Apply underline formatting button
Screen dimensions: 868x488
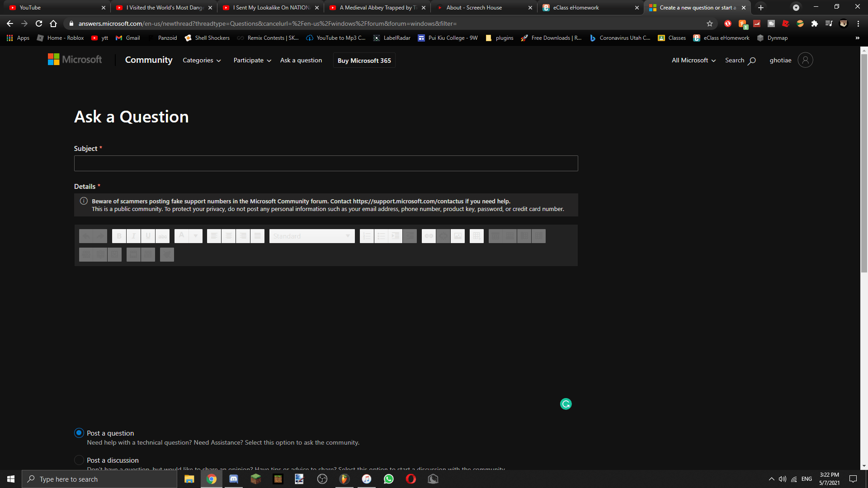[148, 236]
